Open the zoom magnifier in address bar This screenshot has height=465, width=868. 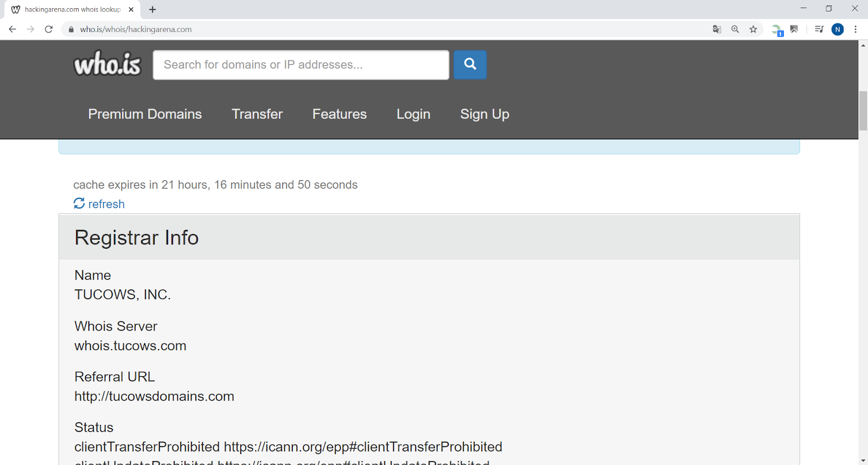coord(735,29)
